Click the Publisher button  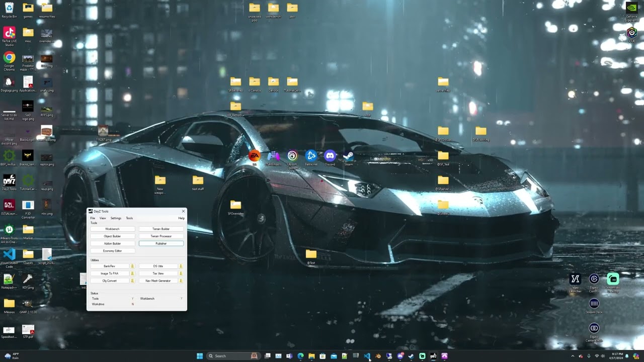[161, 243]
